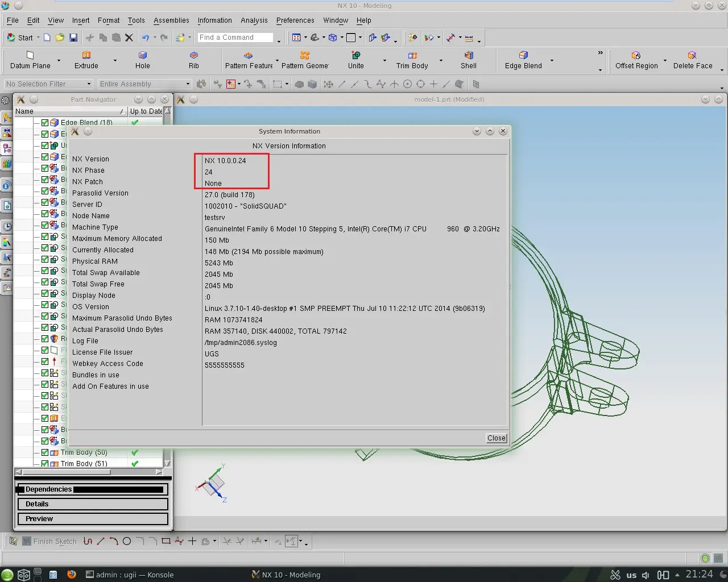Expand the Datum Plane dropdown arrow
Viewport: 728px width, 582px height.
[x=59, y=60]
